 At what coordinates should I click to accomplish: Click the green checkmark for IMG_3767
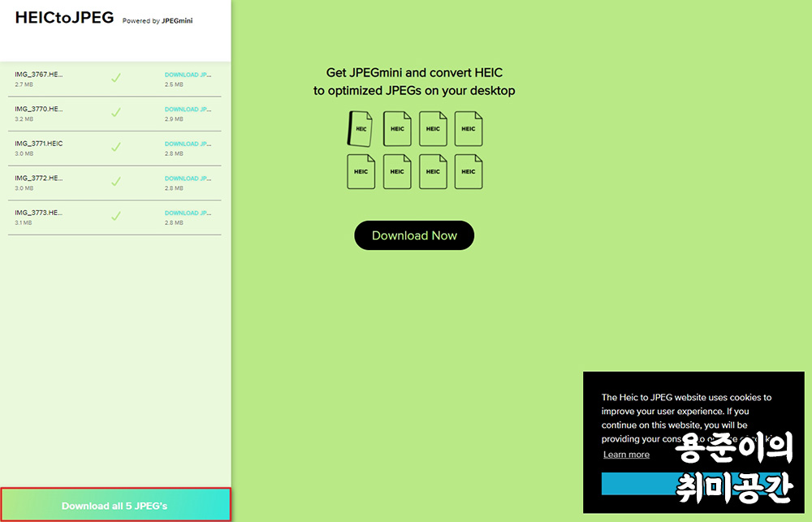click(116, 78)
